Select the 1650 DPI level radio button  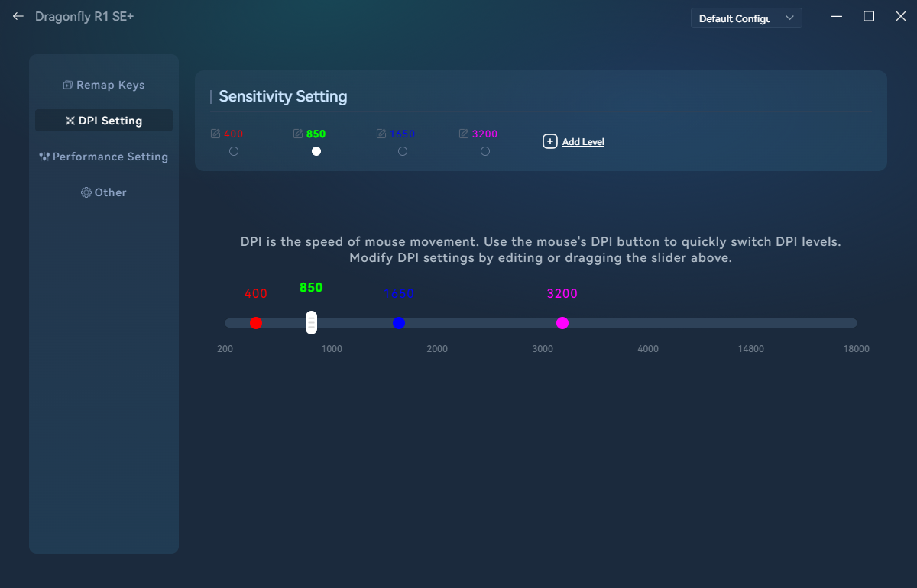coord(403,151)
